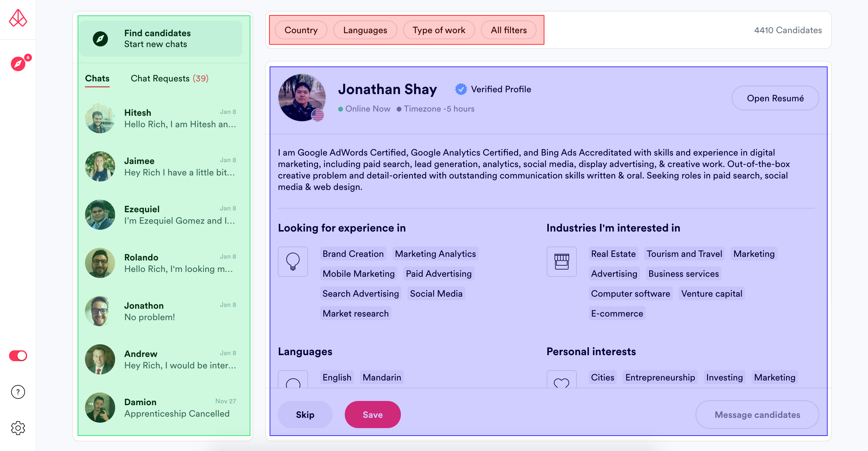Screen dimensions: 868x451
Task: Open the Languages filter dropdown
Action: coord(365,30)
